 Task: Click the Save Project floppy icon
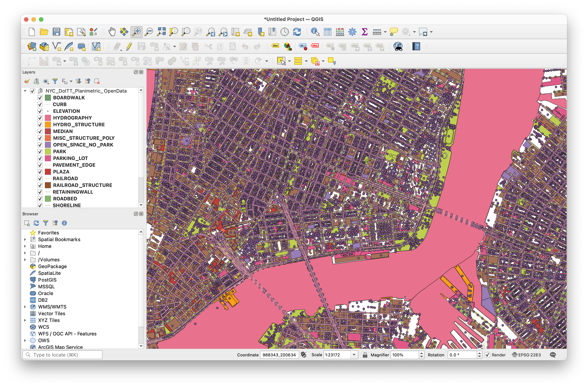click(x=56, y=32)
